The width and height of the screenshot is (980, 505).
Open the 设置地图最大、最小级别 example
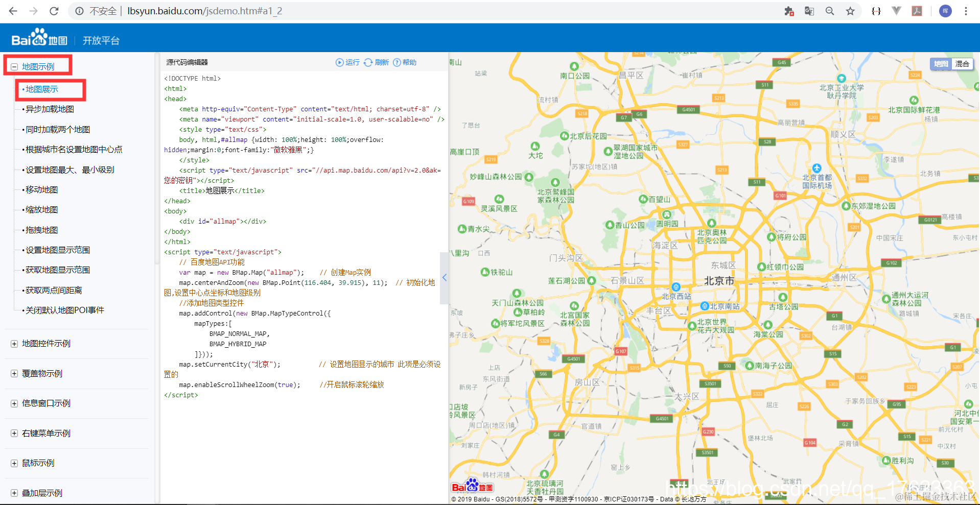pyautogui.click(x=70, y=170)
